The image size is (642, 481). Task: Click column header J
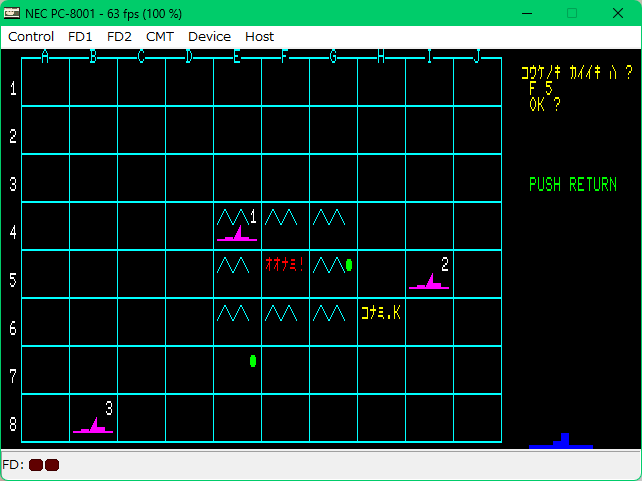click(x=477, y=56)
